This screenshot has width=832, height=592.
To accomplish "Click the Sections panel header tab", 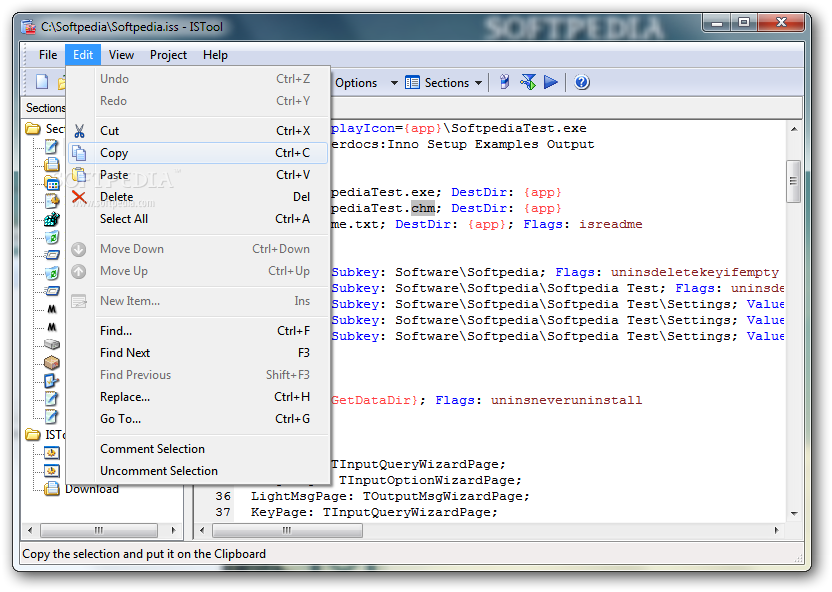I will point(46,108).
